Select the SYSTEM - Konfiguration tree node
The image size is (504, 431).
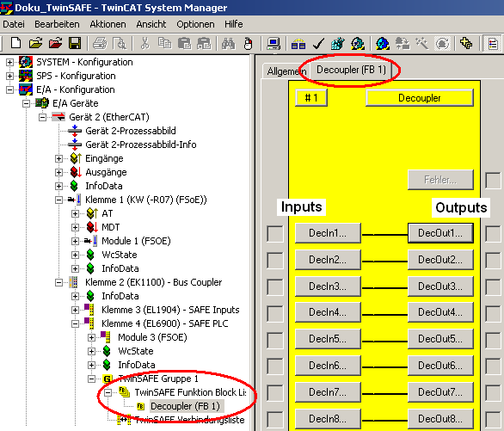[84, 62]
